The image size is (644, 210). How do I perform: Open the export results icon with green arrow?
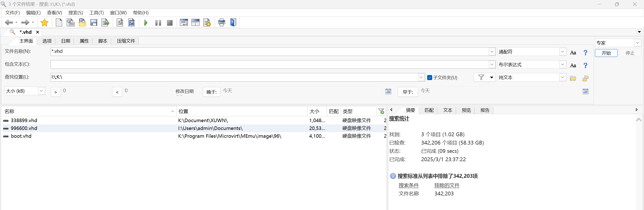[105, 23]
